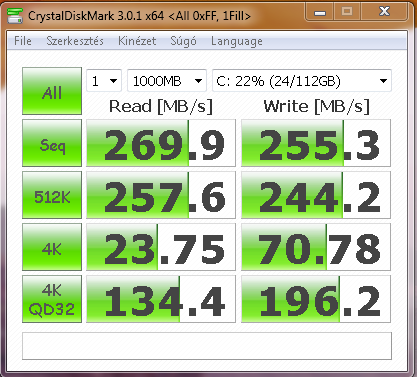Start the 4K QD32 benchmark test

tap(52, 299)
